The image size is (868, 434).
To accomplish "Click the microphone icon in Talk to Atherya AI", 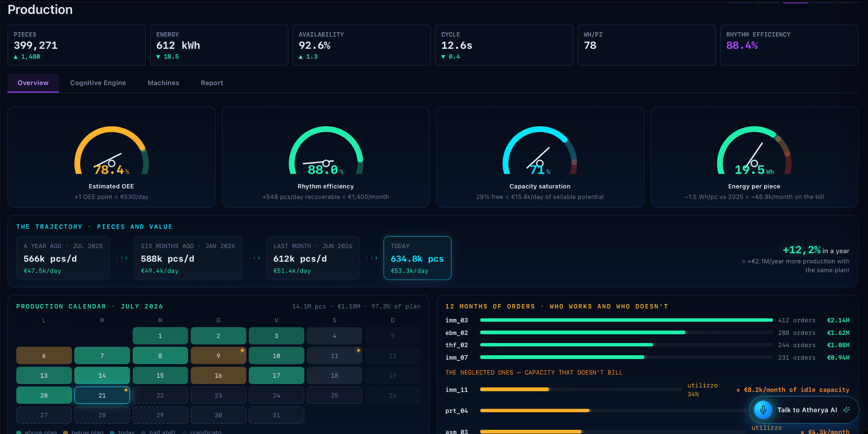I will pos(763,410).
